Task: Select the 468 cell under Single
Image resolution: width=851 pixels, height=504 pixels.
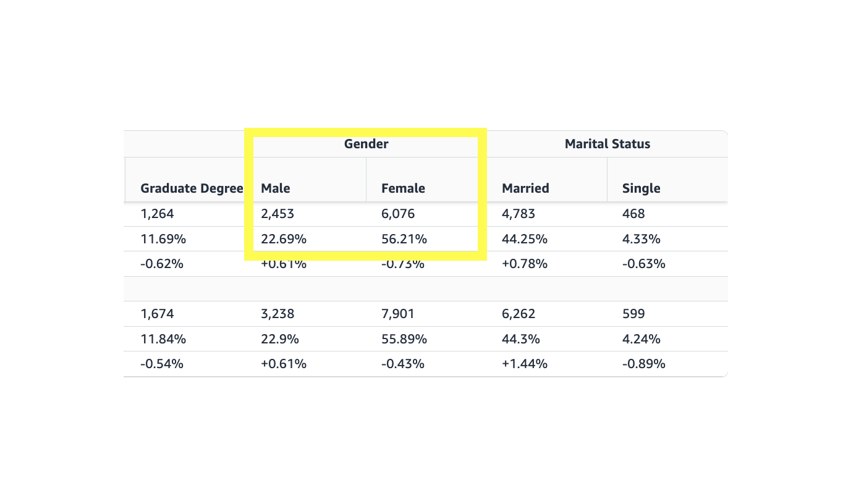Action: click(x=633, y=214)
